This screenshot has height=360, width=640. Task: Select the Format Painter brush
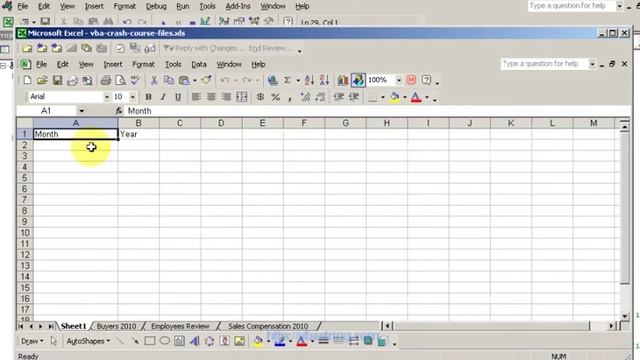207,80
